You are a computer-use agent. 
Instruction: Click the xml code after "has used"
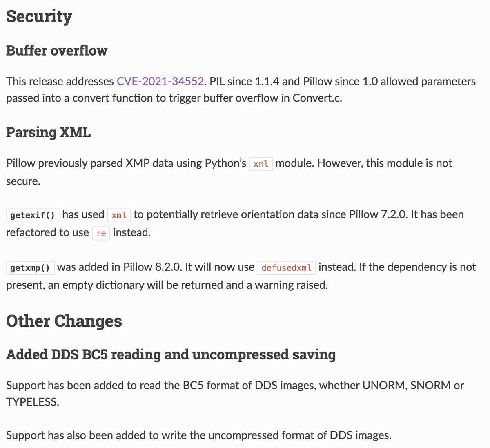[119, 215]
